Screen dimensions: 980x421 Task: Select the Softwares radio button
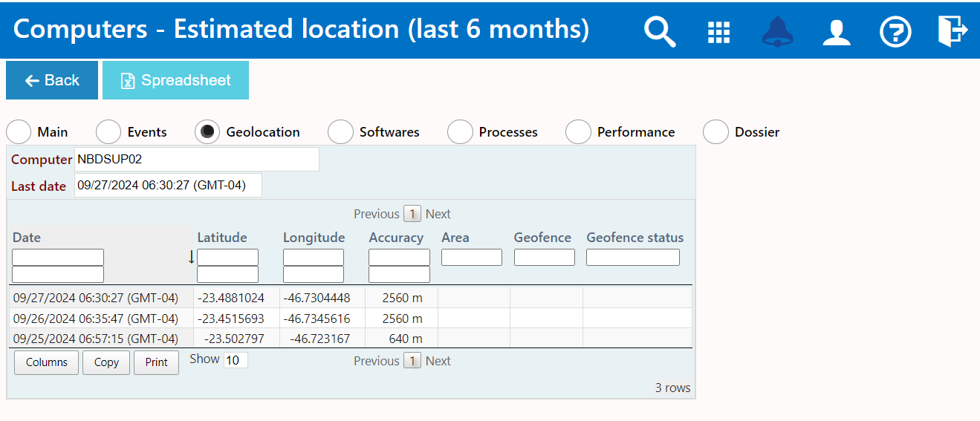(x=340, y=132)
